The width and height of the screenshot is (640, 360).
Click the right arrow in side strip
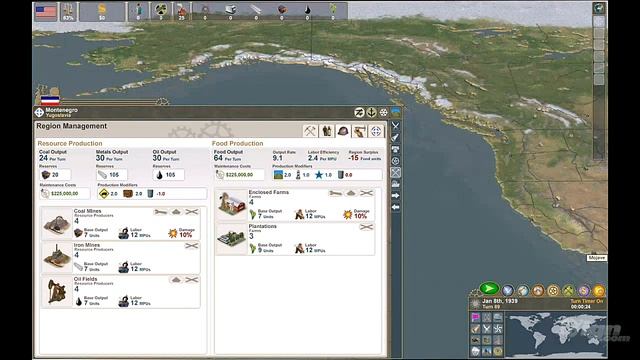pyautogui.click(x=395, y=196)
